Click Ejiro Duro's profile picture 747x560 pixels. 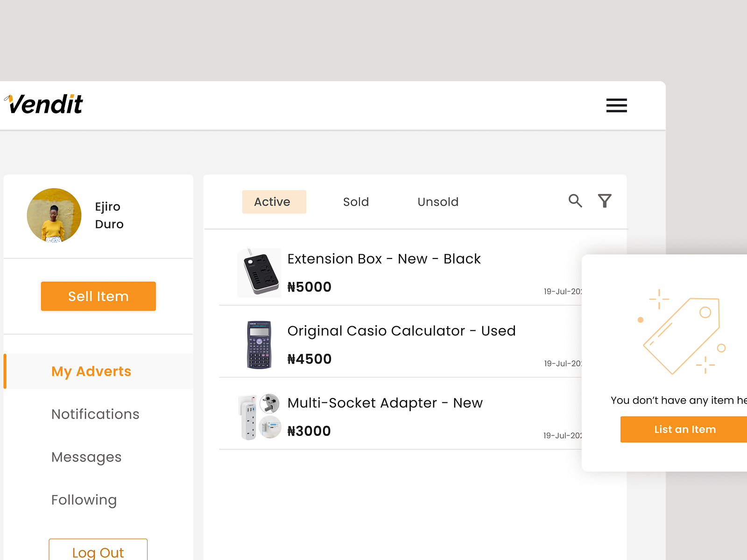54,215
